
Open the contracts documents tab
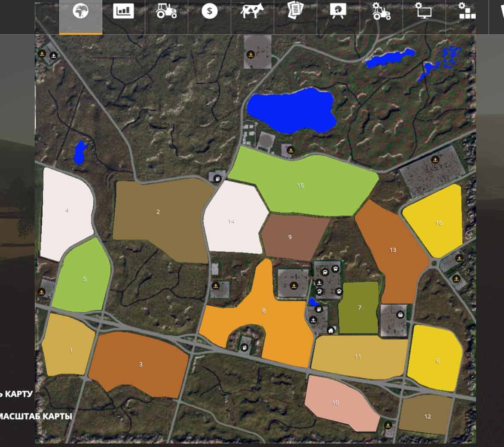click(x=295, y=12)
